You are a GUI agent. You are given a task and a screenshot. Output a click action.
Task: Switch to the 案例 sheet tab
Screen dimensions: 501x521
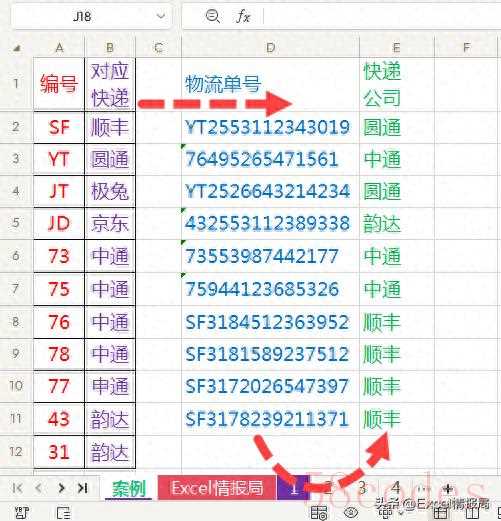[129, 489]
